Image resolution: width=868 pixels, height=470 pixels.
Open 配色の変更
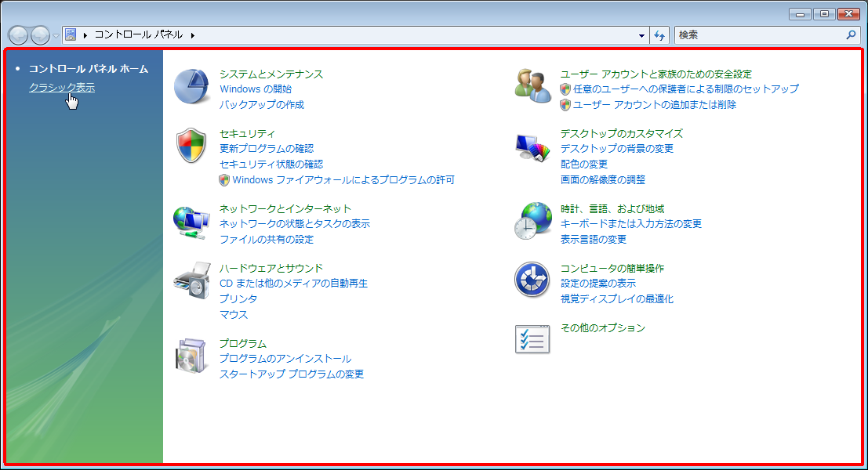[x=584, y=164]
